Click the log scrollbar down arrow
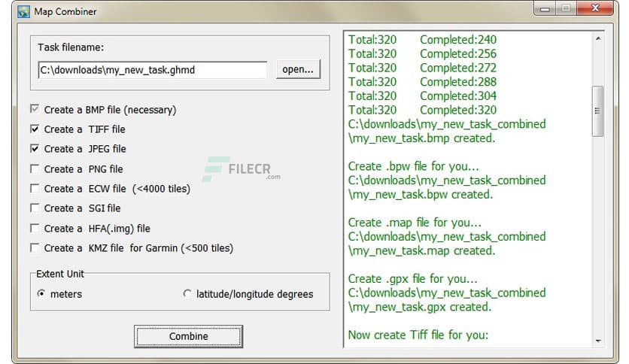This screenshot has width=629, height=364. tap(597, 341)
